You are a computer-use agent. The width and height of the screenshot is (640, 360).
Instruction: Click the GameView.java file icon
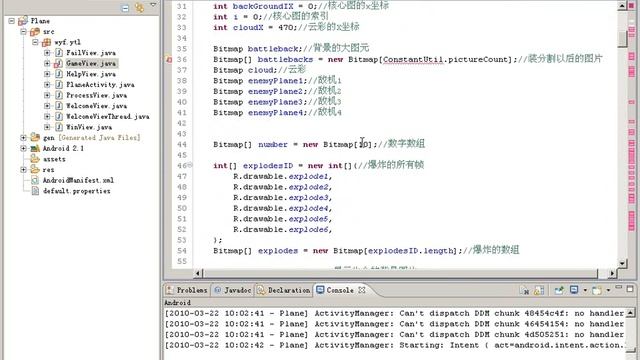click(x=59, y=63)
